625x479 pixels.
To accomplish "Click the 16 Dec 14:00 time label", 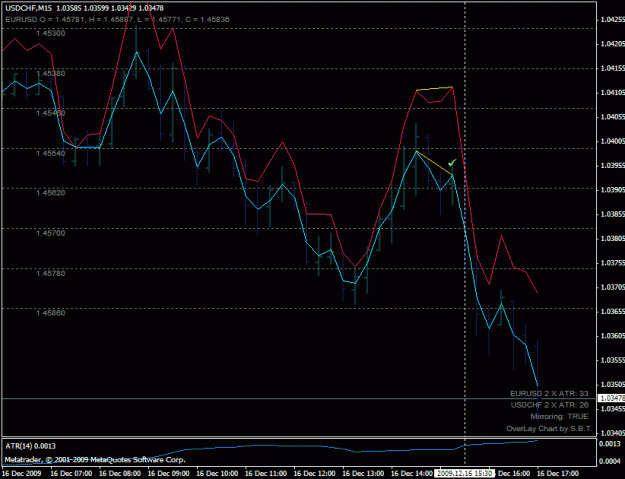I will click(412, 473).
